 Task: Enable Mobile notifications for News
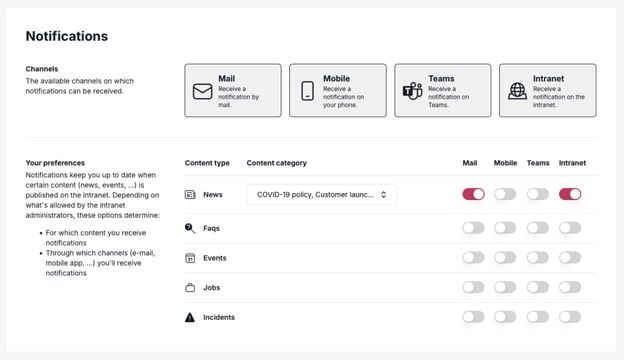point(505,194)
